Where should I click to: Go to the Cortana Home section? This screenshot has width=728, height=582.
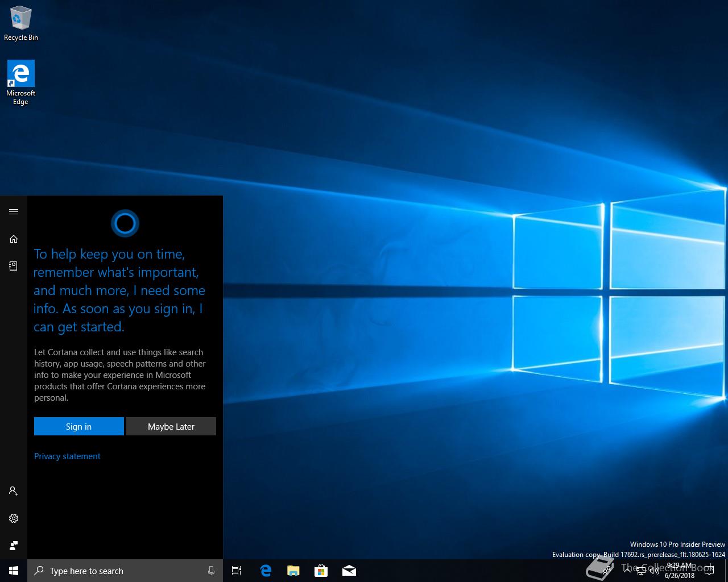[14, 239]
